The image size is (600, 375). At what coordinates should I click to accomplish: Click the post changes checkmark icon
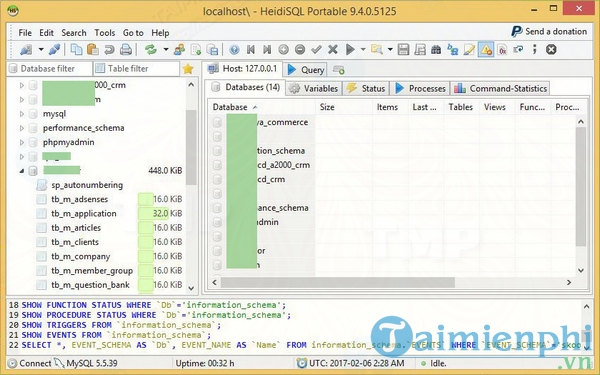click(316, 50)
